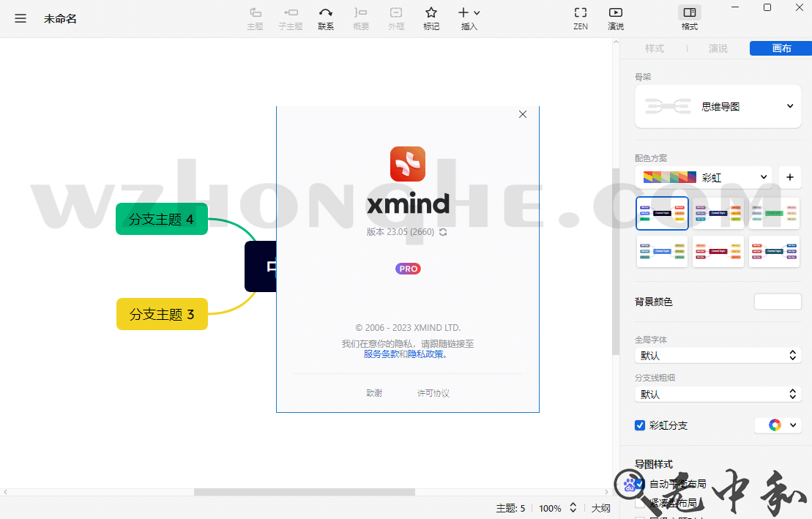Uncheck the 彩虹分支 checkbox

click(x=639, y=425)
